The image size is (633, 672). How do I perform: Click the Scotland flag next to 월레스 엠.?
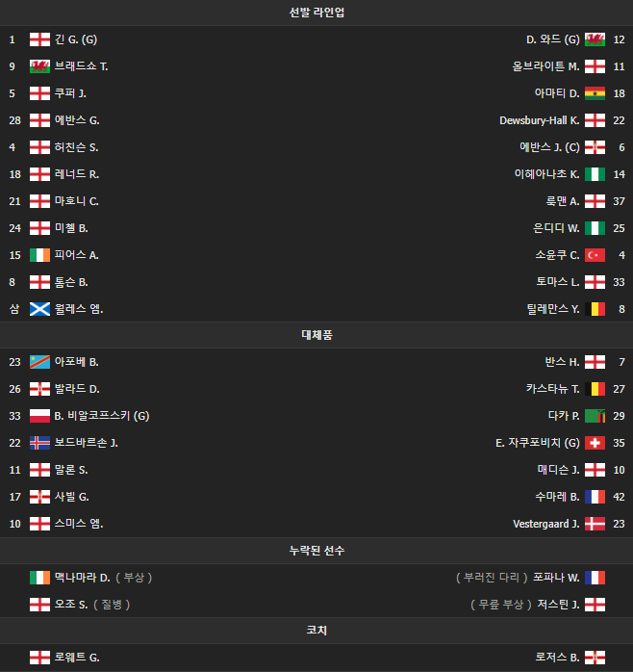[39, 309]
